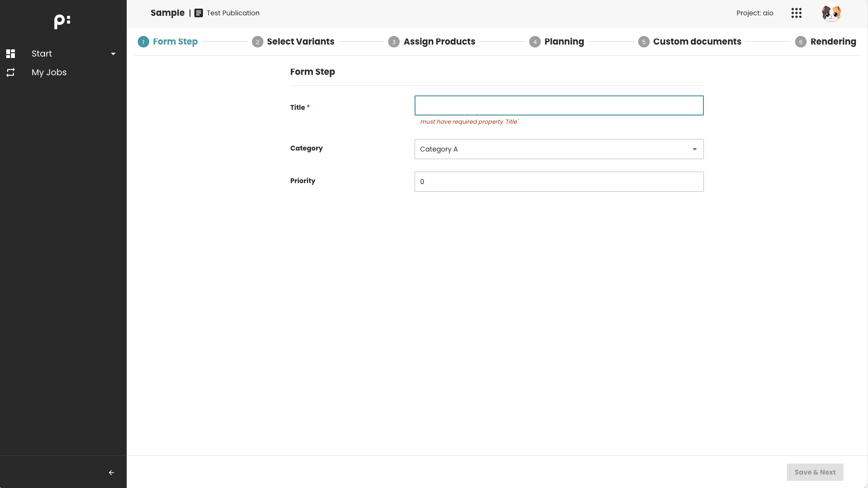Switch to the Planning step
The image size is (868, 488).
564,42
